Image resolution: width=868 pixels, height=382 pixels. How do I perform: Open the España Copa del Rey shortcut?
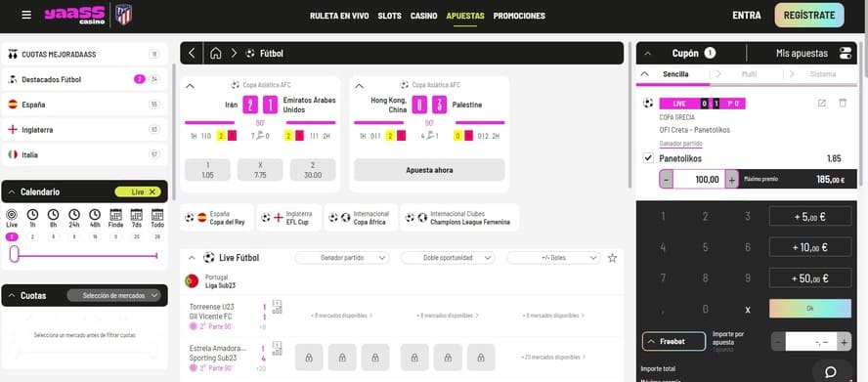tap(217, 218)
